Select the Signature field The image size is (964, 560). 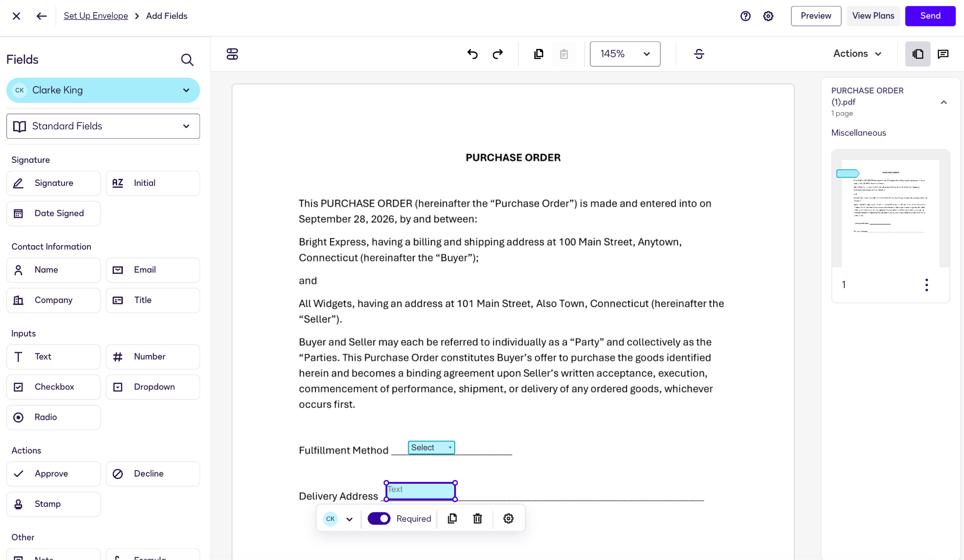point(53,183)
